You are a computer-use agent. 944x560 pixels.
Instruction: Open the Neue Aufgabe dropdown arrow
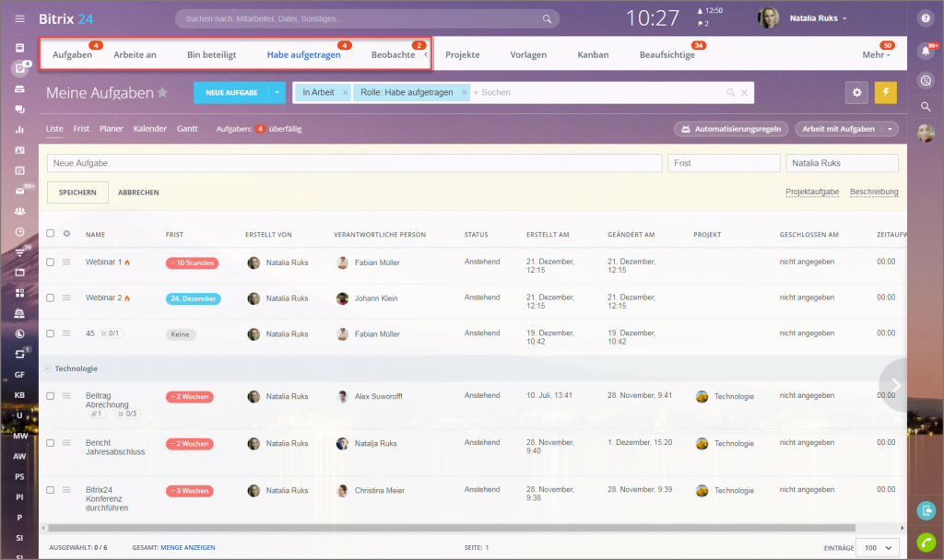277,93
